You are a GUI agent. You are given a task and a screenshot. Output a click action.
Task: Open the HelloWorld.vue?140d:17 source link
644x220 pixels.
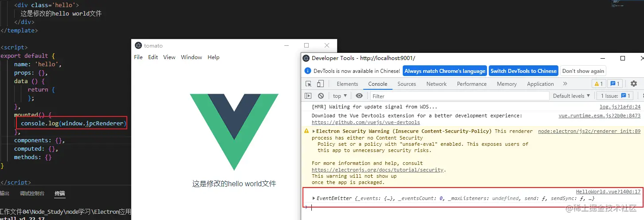(x=609, y=192)
